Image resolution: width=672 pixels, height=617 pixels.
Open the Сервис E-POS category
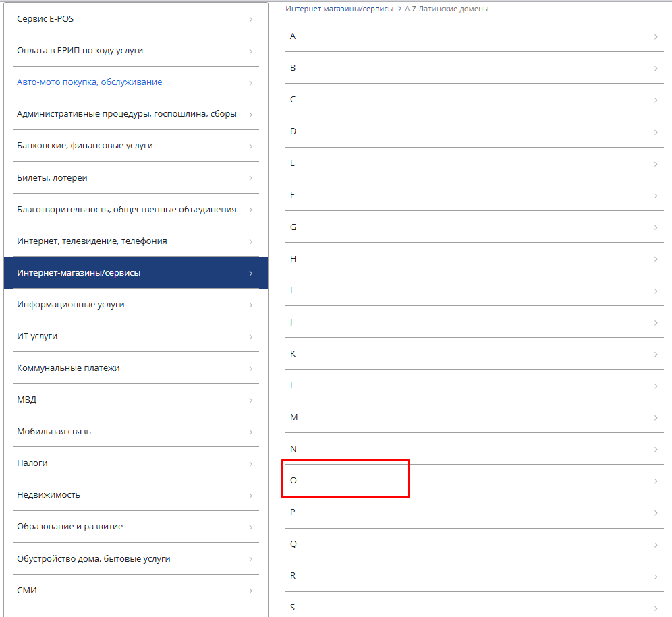(x=136, y=19)
